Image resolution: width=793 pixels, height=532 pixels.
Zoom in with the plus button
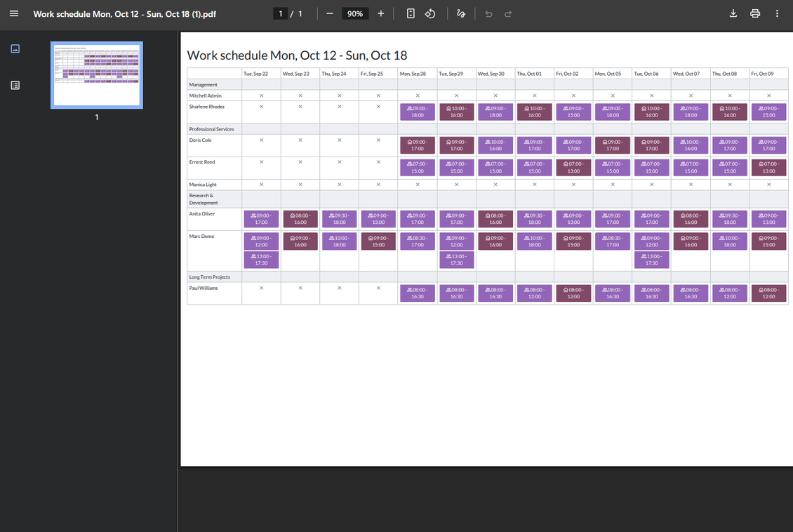(x=381, y=13)
